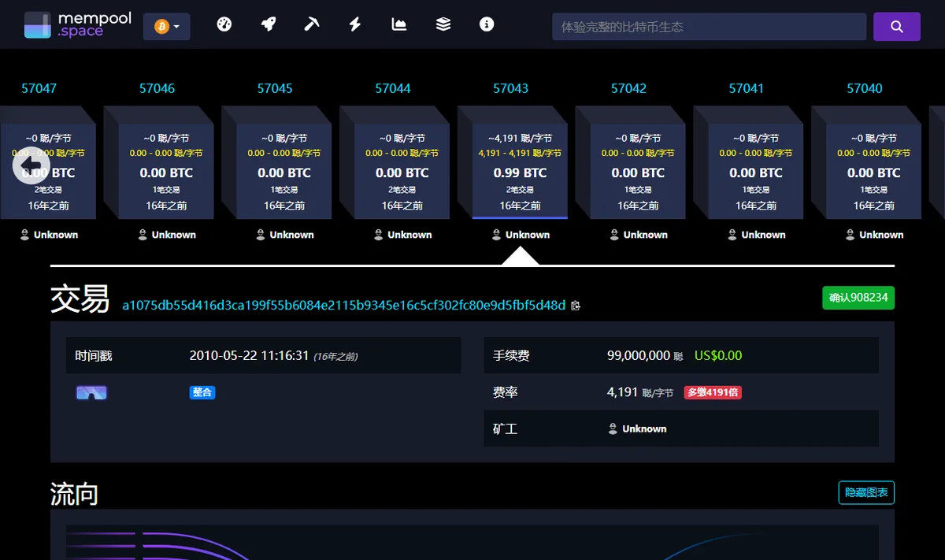Viewport: 945px width, 560px height.
Task: Click Unknown miner under block 57045
Action: [x=284, y=235]
